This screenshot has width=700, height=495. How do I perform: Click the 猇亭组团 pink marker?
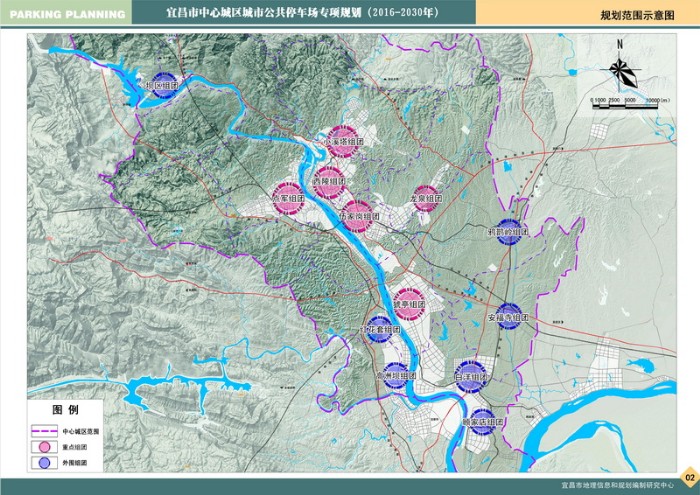tap(407, 301)
